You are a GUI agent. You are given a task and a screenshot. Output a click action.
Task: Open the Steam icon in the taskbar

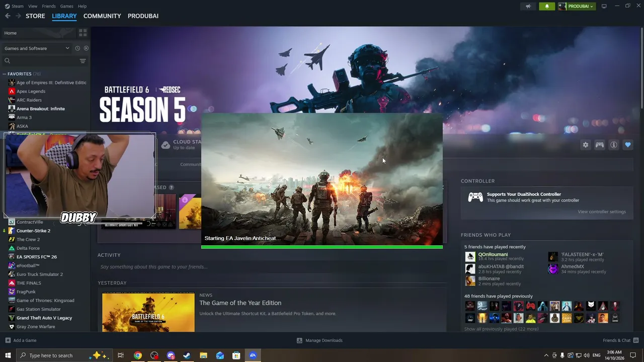[x=187, y=355]
